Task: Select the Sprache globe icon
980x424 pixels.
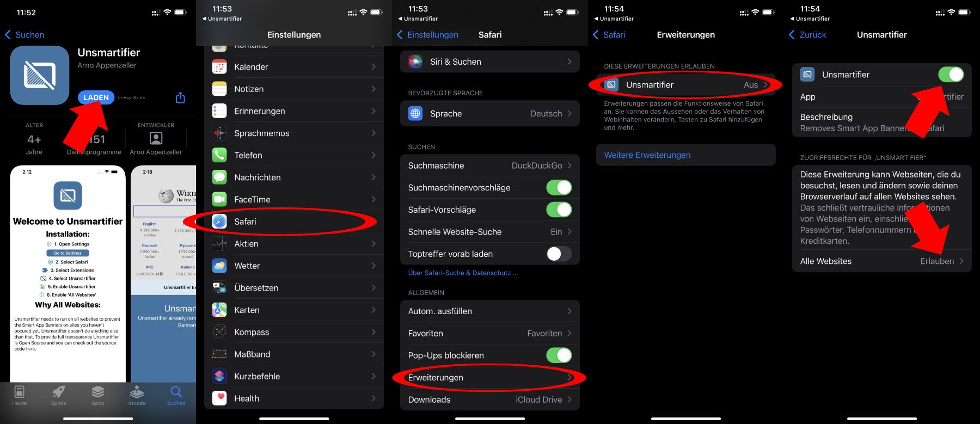Action: click(x=415, y=113)
